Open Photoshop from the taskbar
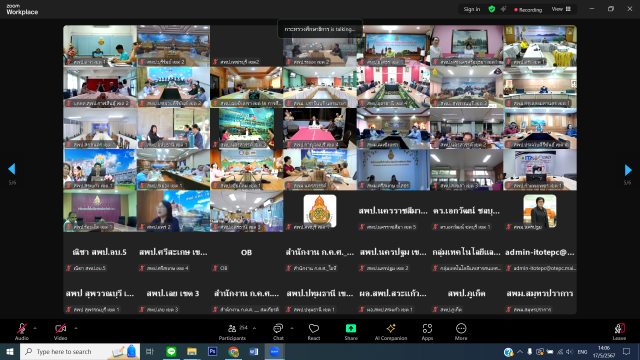Image resolution: width=640 pixels, height=360 pixels. click(x=213, y=351)
